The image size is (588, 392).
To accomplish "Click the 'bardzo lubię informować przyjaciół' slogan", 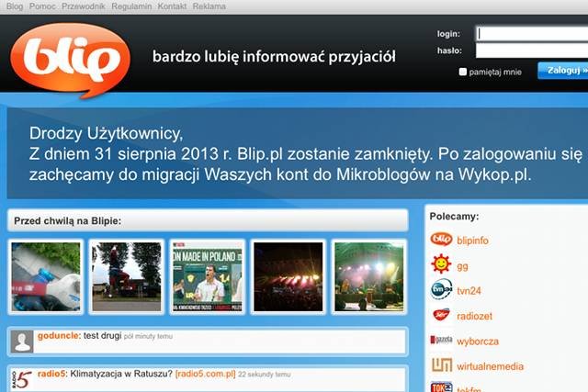I will click(274, 57).
